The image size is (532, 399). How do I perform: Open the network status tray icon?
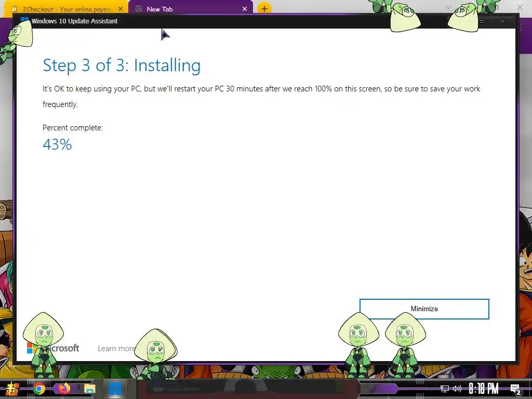445,389
